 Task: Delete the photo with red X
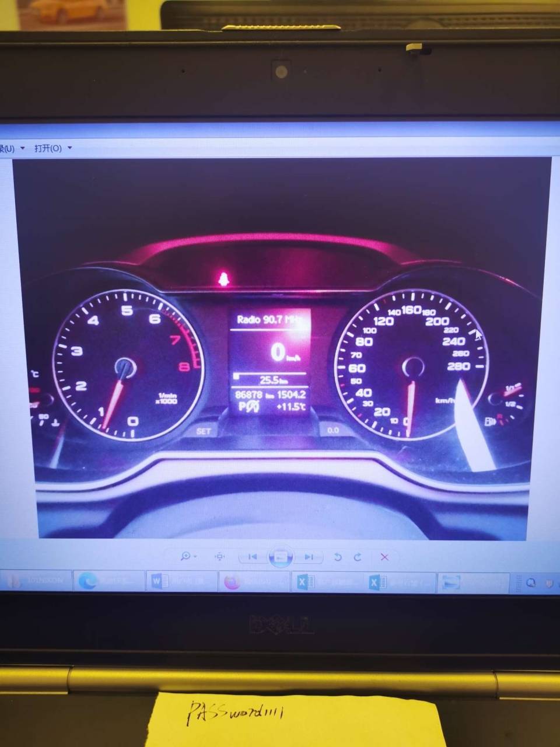point(384,557)
